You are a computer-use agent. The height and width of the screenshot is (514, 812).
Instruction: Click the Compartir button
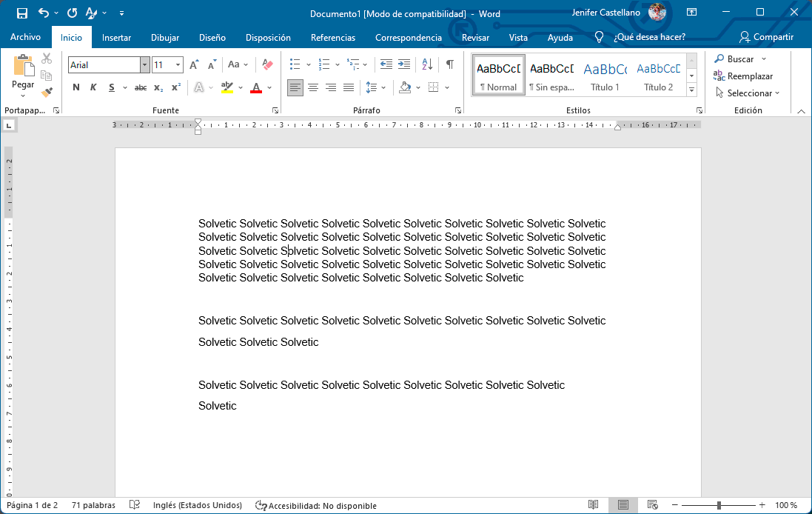point(766,37)
